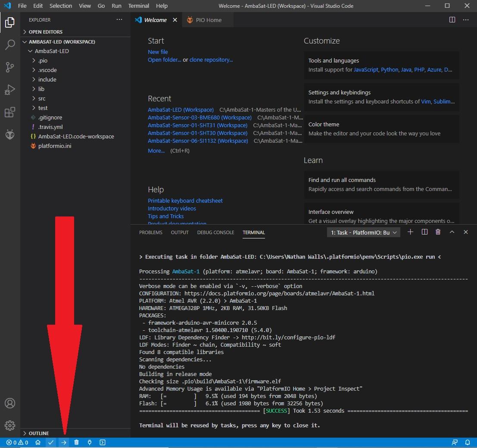Expand the Outline section
477x448 pixels.
[x=39, y=433]
